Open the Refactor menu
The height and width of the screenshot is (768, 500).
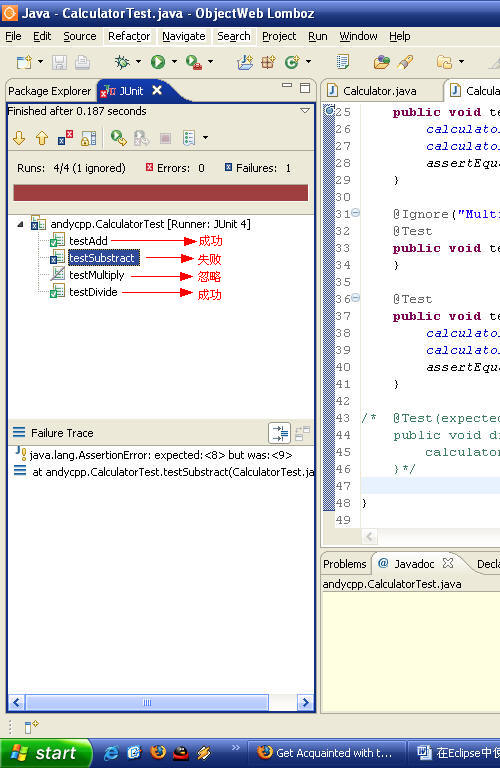pyautogui.click(x=129, y=36)
